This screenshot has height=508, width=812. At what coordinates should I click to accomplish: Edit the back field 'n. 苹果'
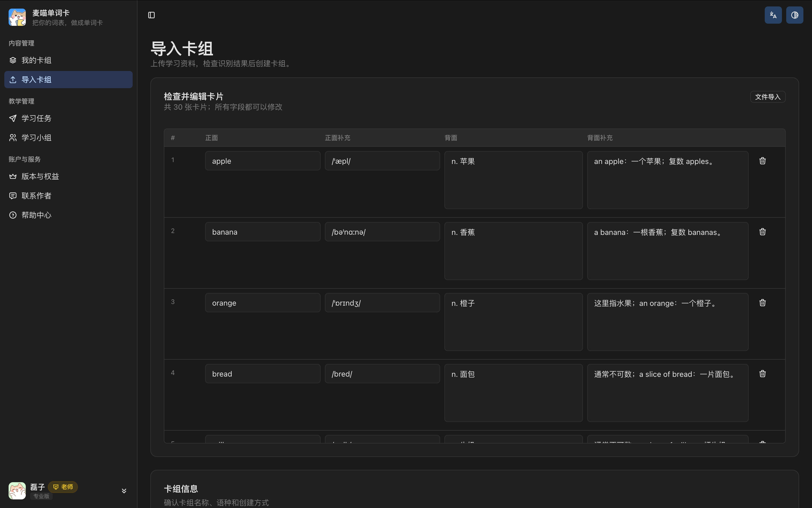click(x=513, y=180)
